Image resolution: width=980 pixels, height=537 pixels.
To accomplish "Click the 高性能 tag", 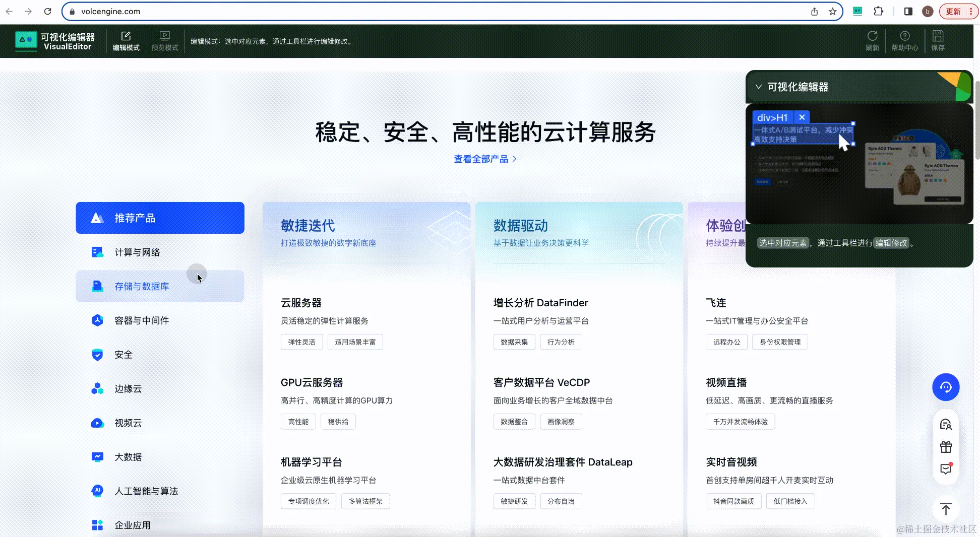I will [x=298, y=422].
